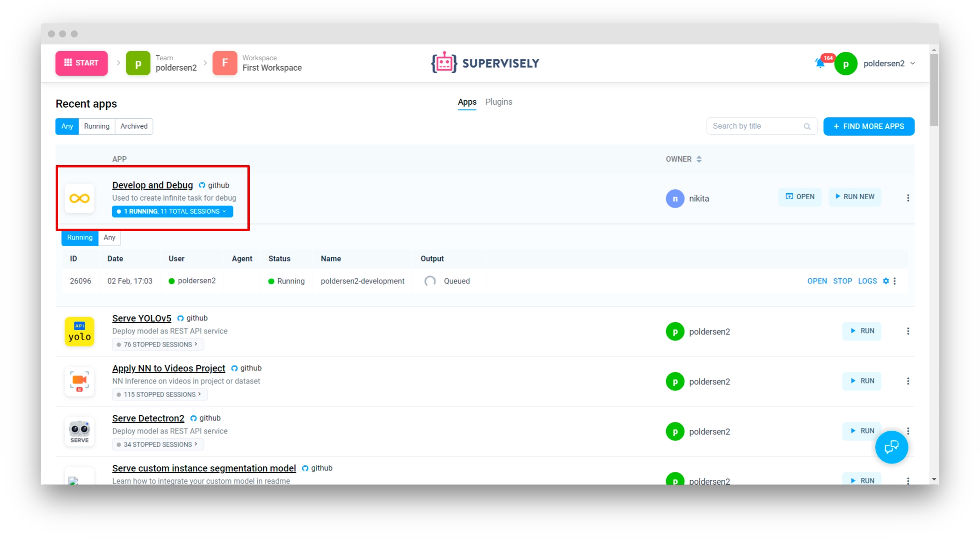Open the poldersen2 team avatar
The height and width of the screenshot is (543, 980).
coord(138,63)
